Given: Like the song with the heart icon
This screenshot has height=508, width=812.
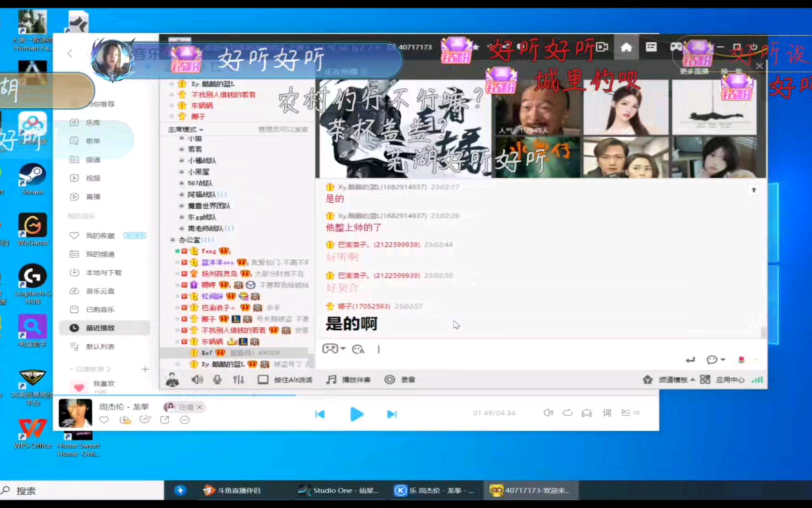Looking at the screenshot, I should [104, 420].
